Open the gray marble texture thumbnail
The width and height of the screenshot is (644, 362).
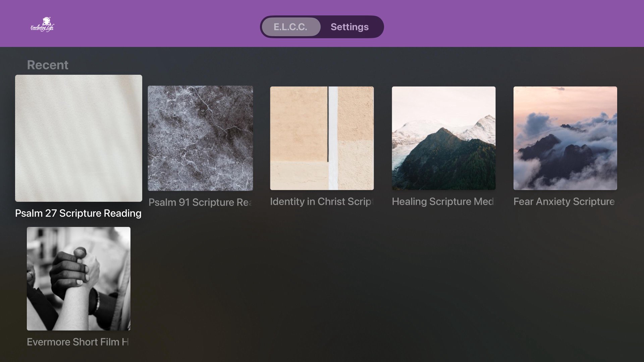pos(200,138)
